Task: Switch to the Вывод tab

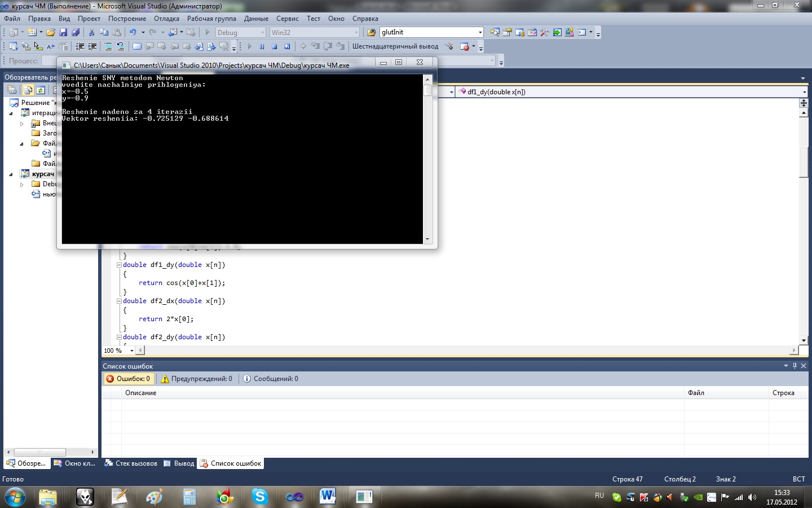Action: 179,463
